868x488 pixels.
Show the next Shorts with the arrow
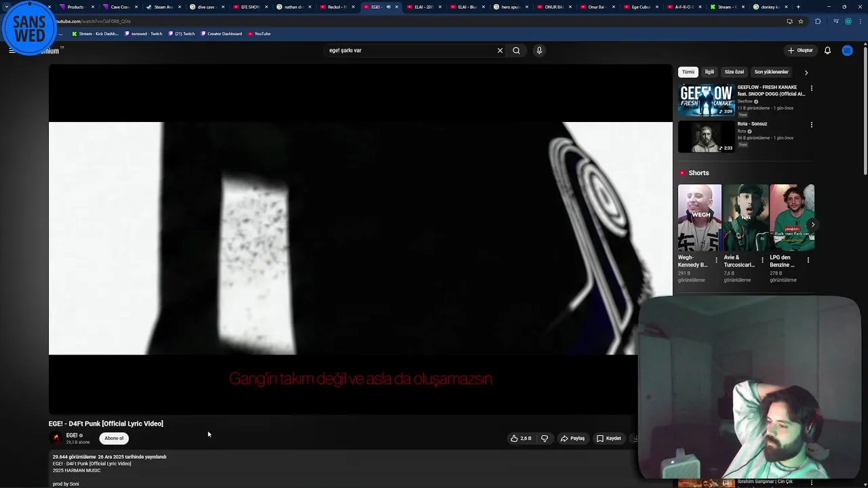[x=812, y=225]
